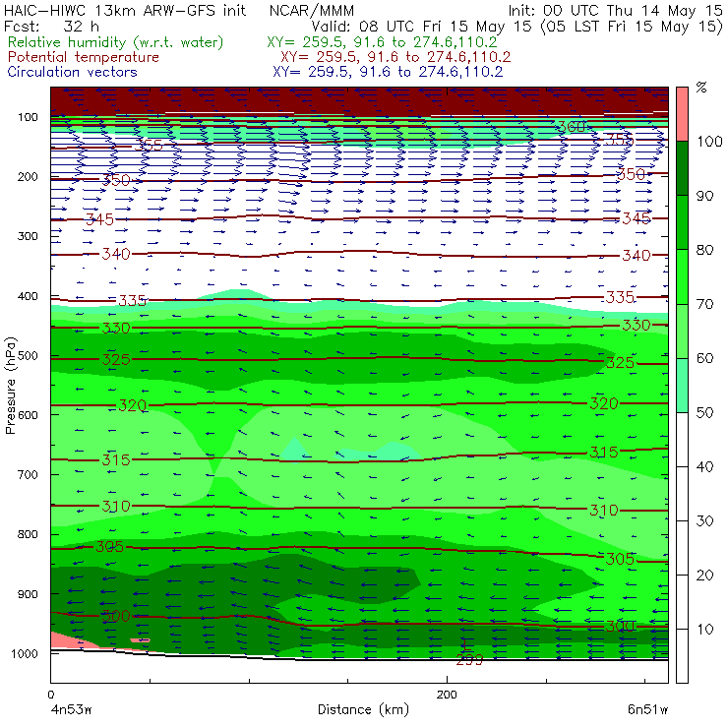Click the light green 60–70% colorbar segment
Image resolution: width=728 pixels, height=728 pixels.
[x=682, y=331]
